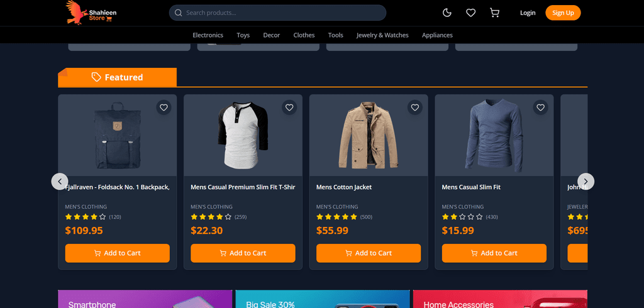Add $22.30 T-shirt to cart

pos(243,253)
